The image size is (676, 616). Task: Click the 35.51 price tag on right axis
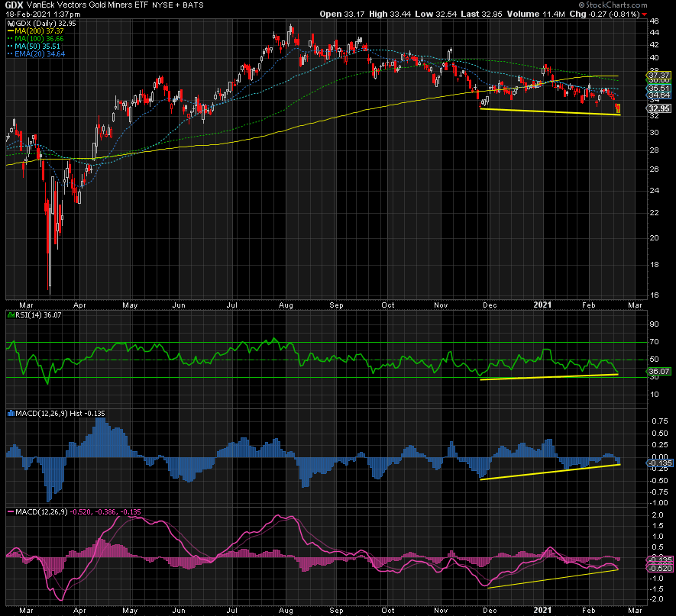point(660,89)
